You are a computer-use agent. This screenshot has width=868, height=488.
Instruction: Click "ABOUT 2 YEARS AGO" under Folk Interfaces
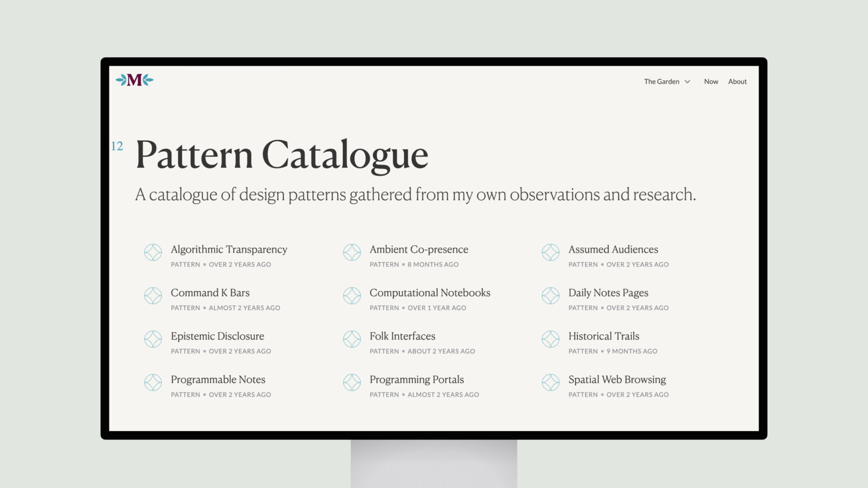coord(441,351)
